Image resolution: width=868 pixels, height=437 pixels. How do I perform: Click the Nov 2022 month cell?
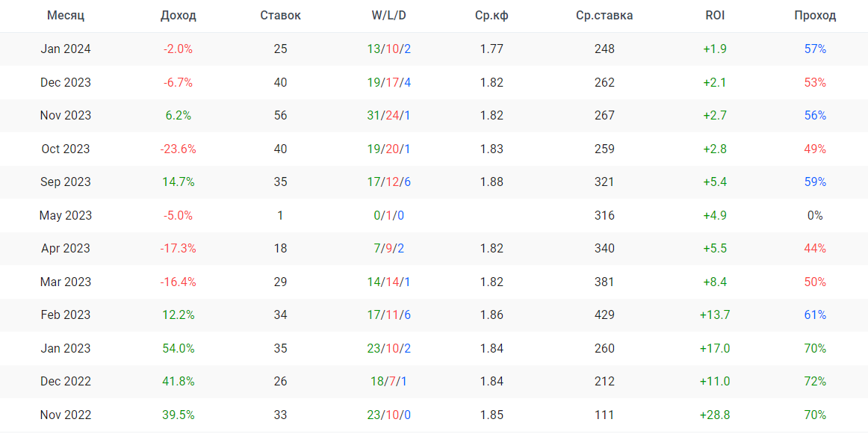click(x=66, y=415)
